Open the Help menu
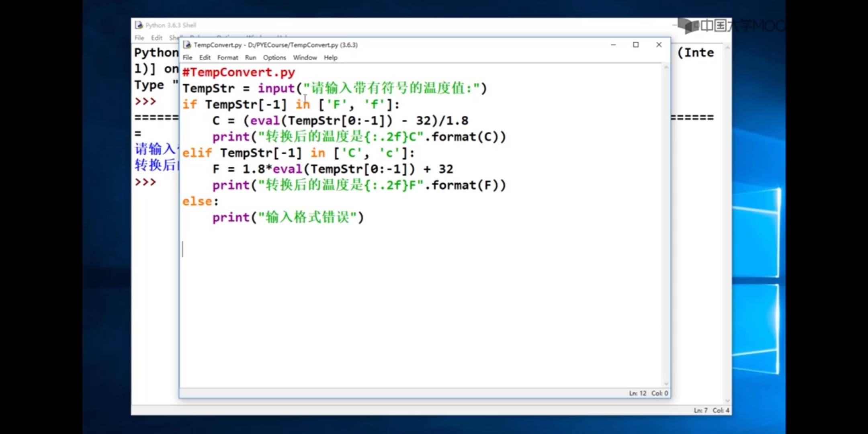 [330, 57]
